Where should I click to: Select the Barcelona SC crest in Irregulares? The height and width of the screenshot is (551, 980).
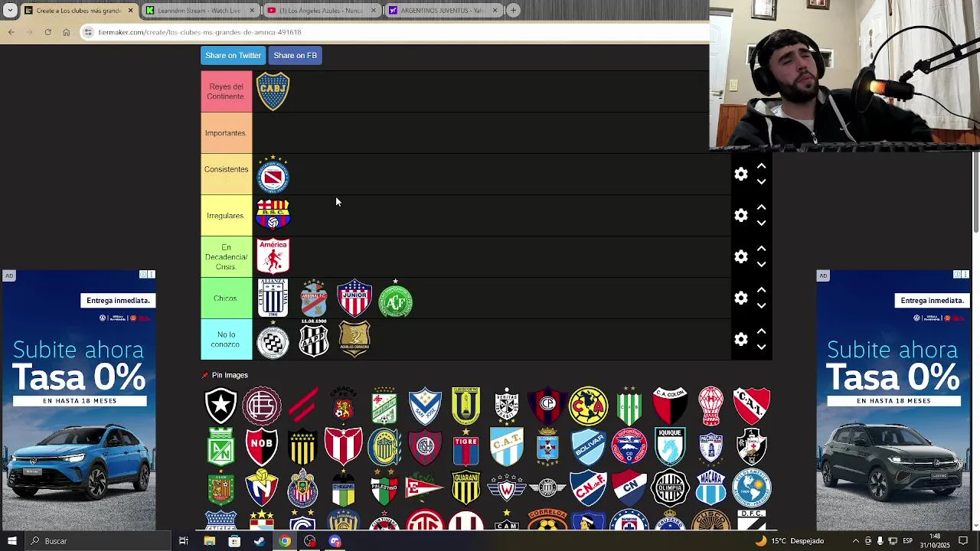point(273,215)
